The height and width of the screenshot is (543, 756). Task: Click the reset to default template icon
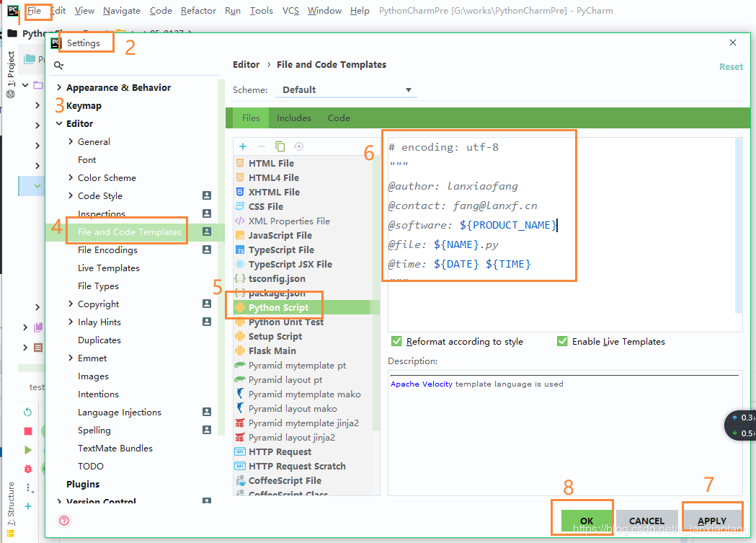pyautogui.click(x=298, y=146)
